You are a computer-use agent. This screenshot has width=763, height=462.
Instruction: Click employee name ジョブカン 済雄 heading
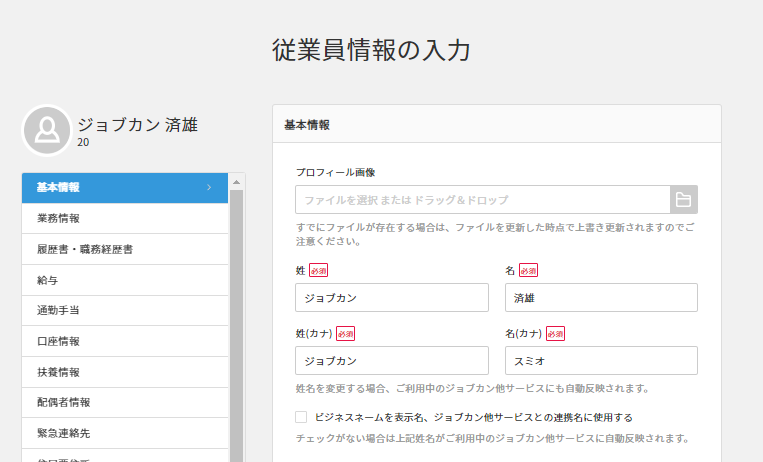[x=138, y=125]
